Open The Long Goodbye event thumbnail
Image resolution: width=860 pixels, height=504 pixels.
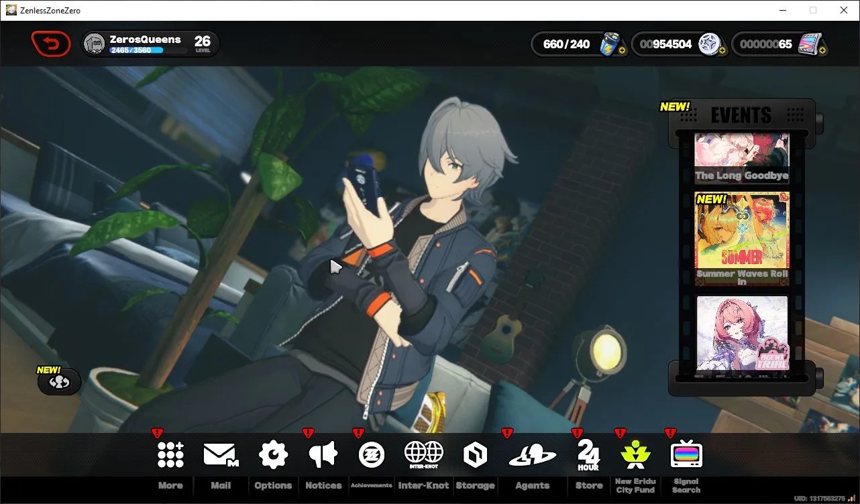coord(741,158)
